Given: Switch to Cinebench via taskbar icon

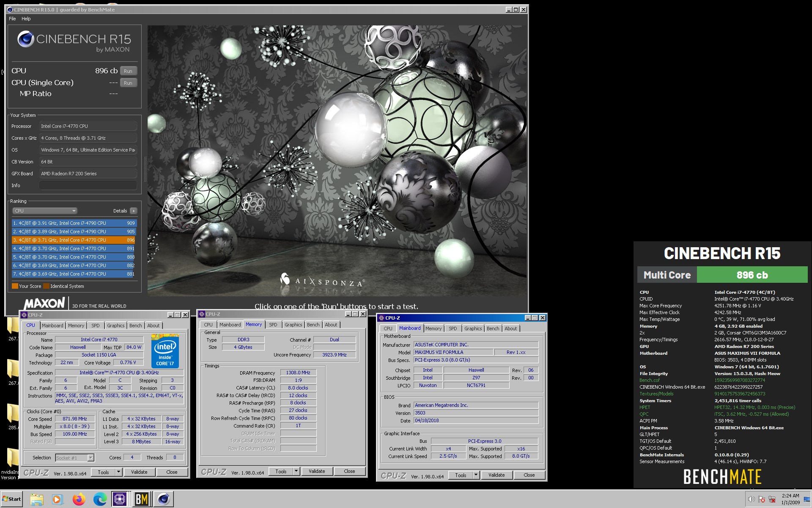Looking at the screenshot, I should (x=163, y=500).
